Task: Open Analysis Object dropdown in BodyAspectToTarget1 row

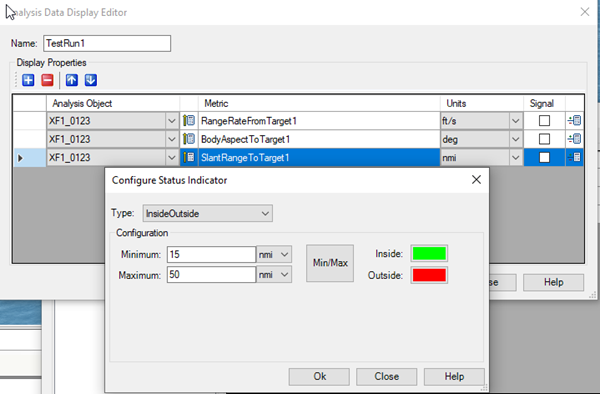Action: pos(171,139)
